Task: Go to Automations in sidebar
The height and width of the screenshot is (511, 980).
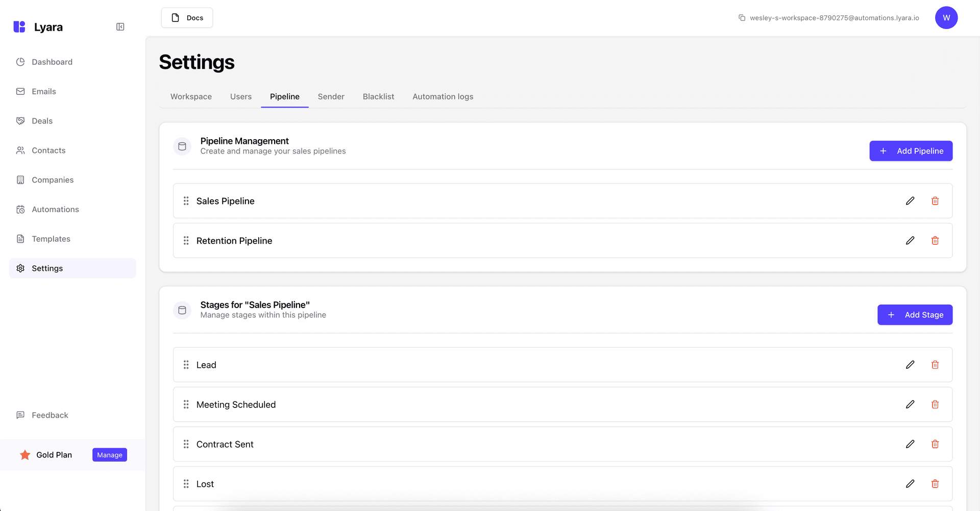Action: (x=55, y=210)
